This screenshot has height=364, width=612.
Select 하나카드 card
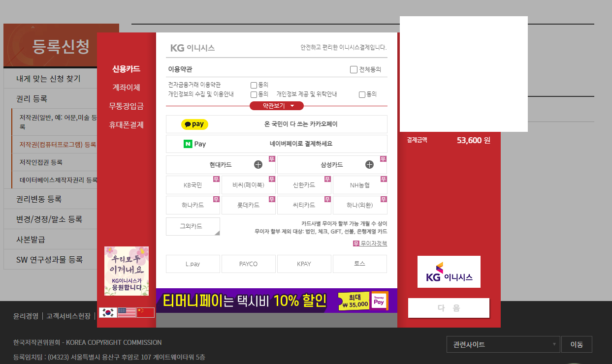pos(193,205)
